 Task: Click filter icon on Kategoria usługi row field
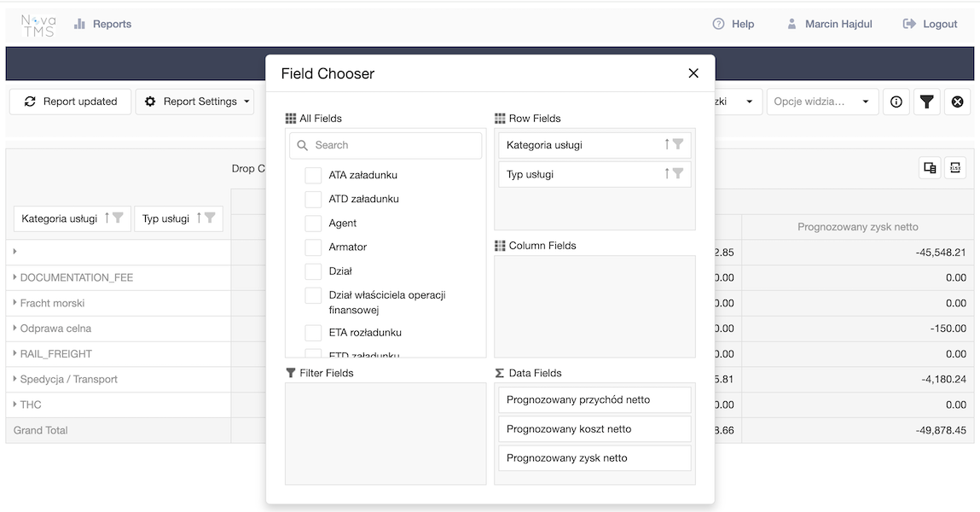(x=678, y=145)
